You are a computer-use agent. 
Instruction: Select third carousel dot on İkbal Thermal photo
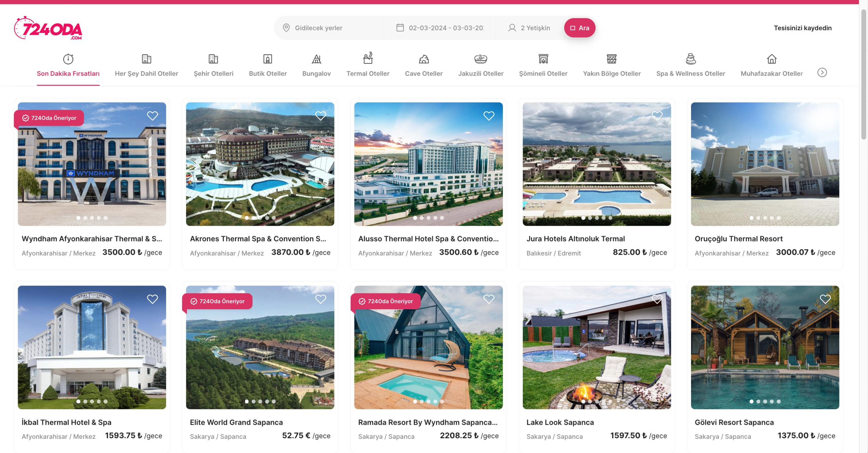[92, 401]
